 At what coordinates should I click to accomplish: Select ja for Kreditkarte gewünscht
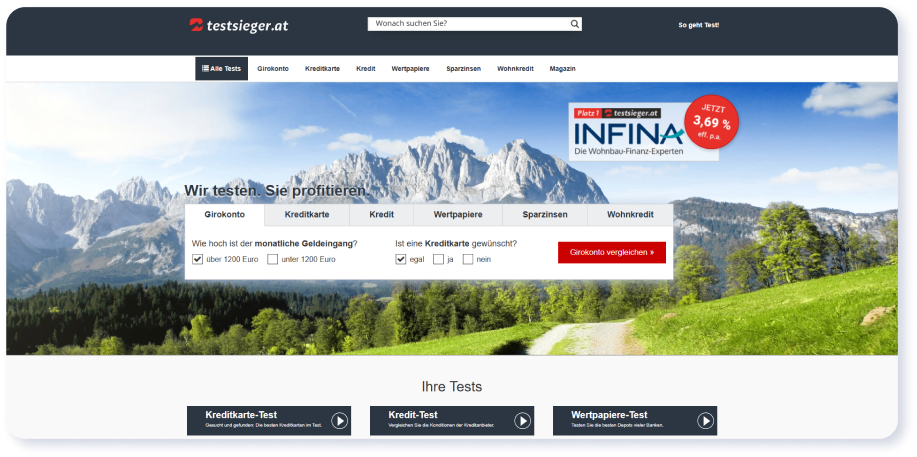[x=438, y=259]
